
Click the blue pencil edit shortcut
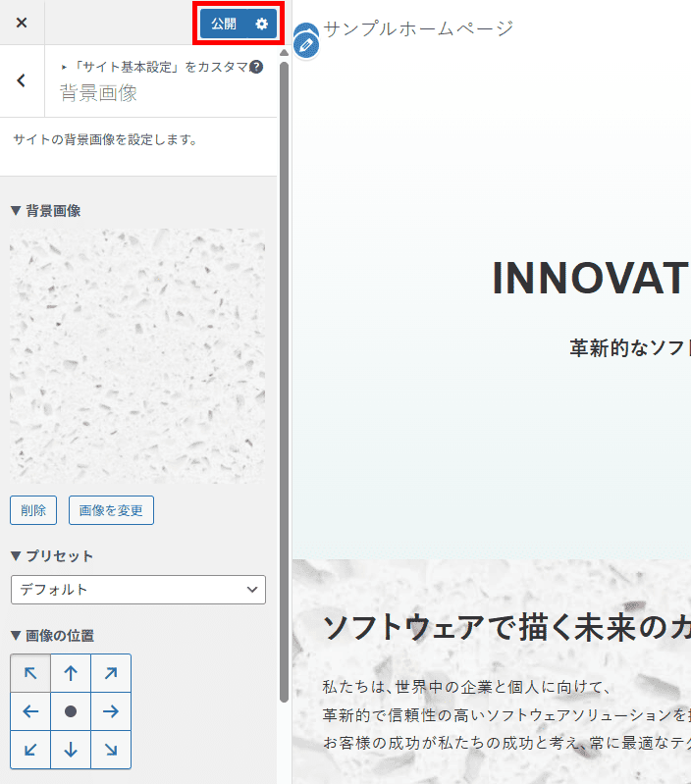click(306, 45)
